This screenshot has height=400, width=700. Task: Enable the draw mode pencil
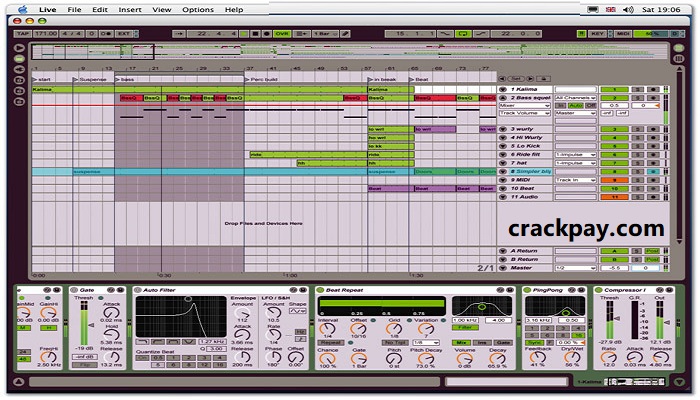click(x=346, y=34)
